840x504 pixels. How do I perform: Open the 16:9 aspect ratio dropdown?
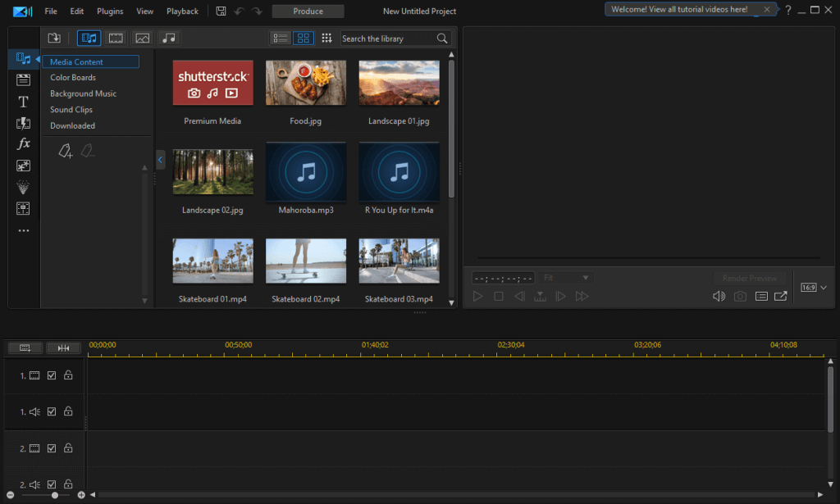(x=814, y=288)
